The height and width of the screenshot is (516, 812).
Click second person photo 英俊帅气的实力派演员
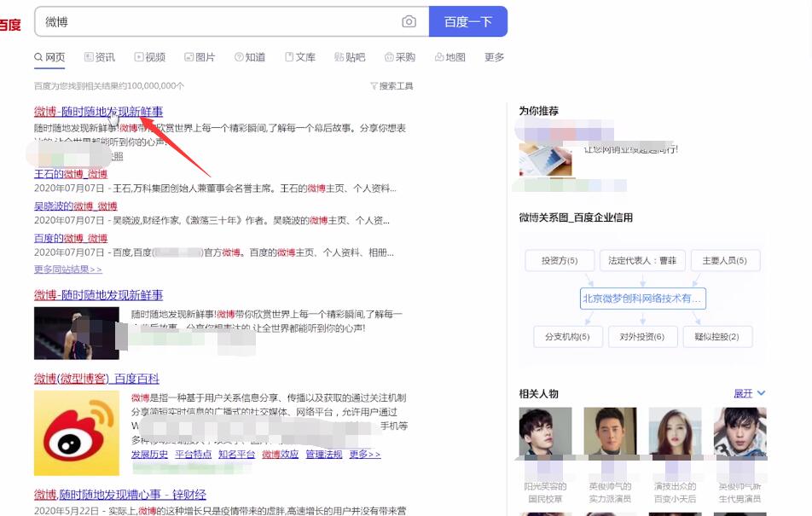click(x=610, y=432)
